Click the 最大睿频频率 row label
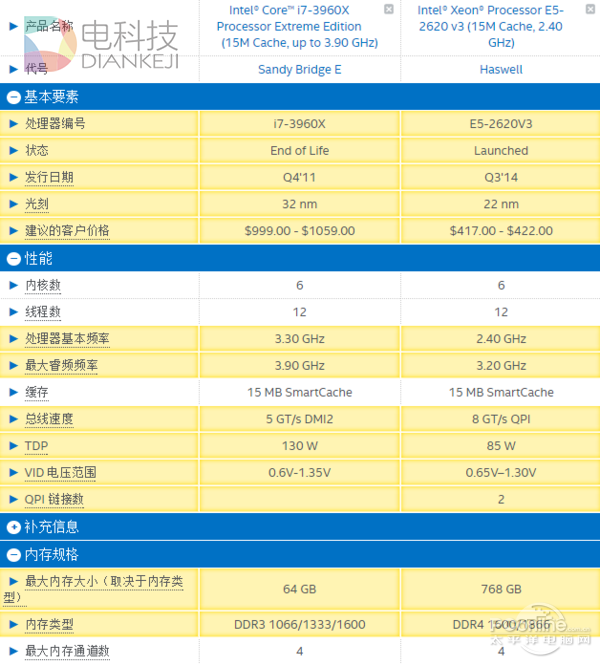This screenshot has height=665, width=600. click(61, 366)
